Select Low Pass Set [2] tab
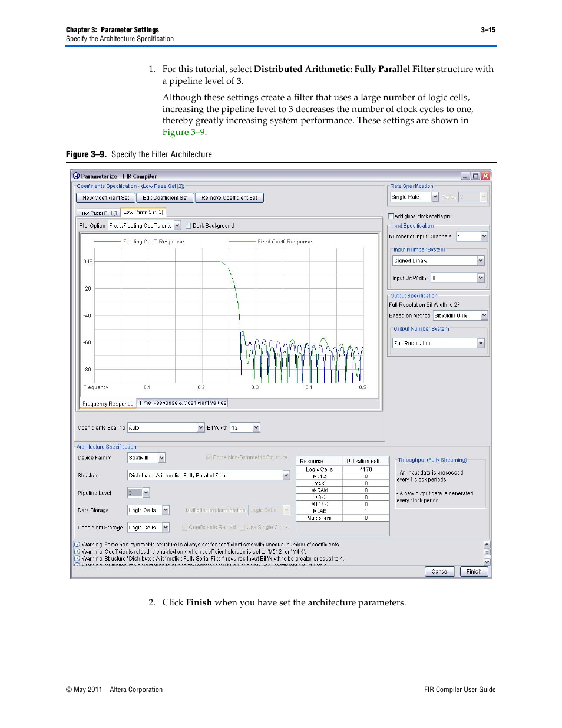 coord(143,212)
